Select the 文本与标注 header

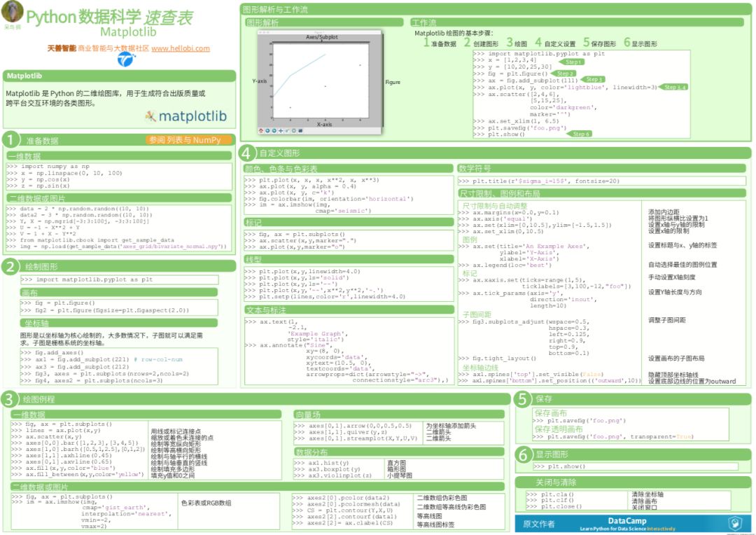pyautogui.click(x=349, y=310)
